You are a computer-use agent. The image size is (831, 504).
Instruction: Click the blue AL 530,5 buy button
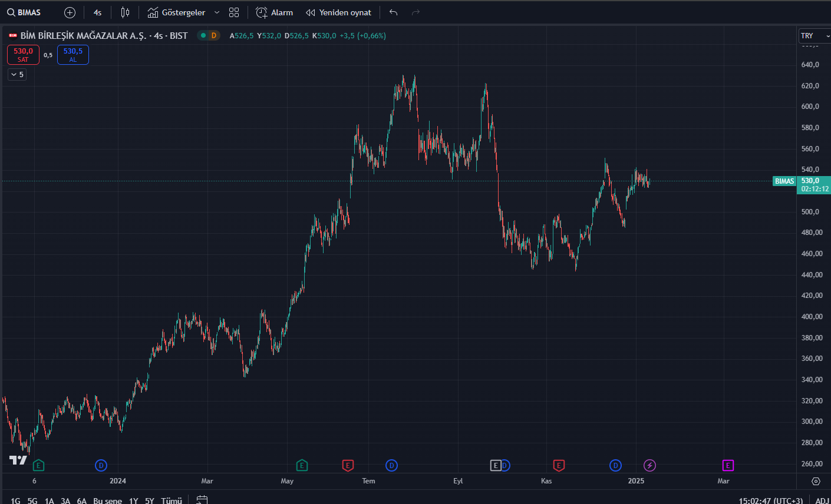[x=73, y=55]
